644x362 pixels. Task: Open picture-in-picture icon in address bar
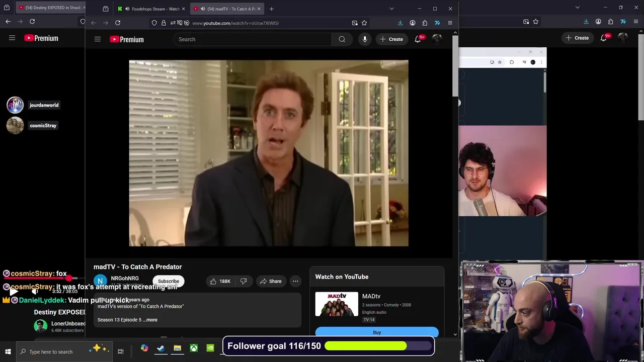tap(355, 23)
